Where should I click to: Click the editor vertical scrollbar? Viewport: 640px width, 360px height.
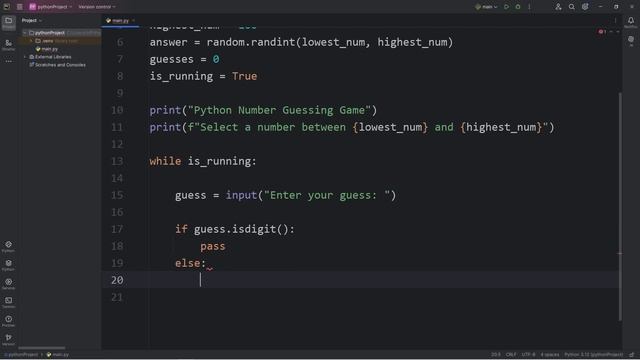point(620,206)
